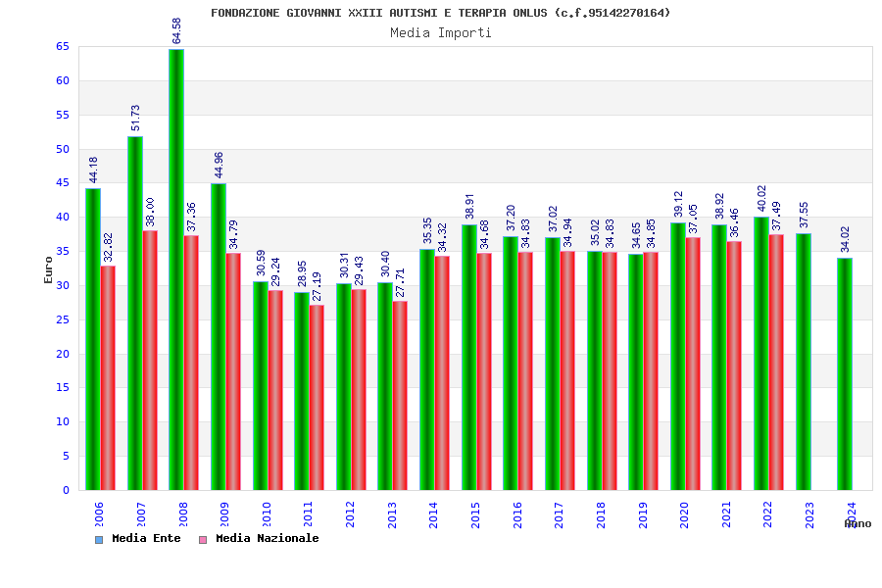Click the Media Ente blue legend swatch
Viewport: 882px width, 588px height.
[x=99, y=540]
